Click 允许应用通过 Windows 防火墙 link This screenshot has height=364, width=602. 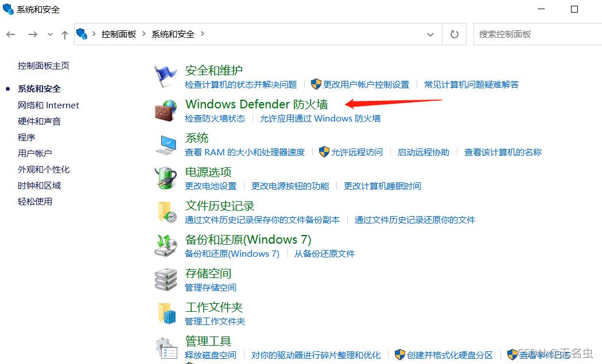pyautogui.click(x=320, y=118)
